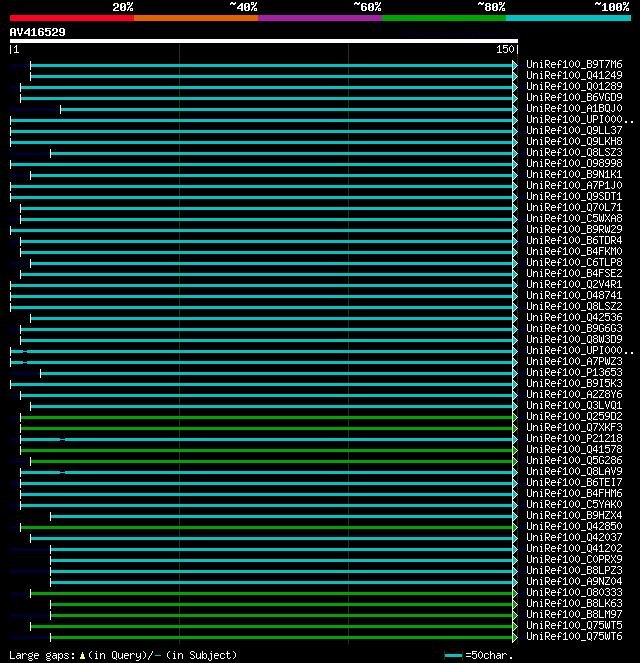Click the UniRef100_B9T7M6 hit label

tap(574, 64)
